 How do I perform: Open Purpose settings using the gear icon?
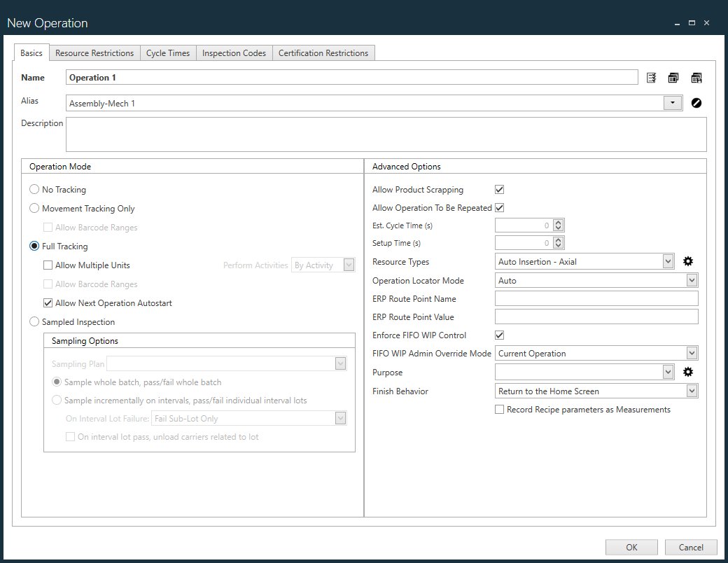click(688, 372)
